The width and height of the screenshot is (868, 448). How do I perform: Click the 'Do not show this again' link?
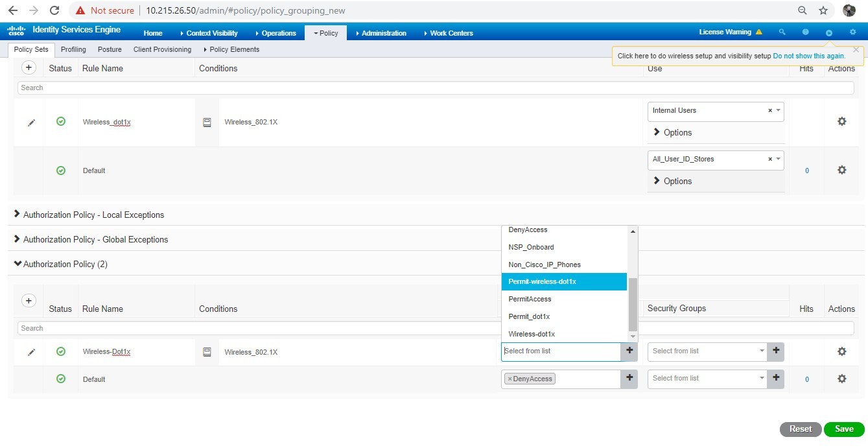(809, 56)
